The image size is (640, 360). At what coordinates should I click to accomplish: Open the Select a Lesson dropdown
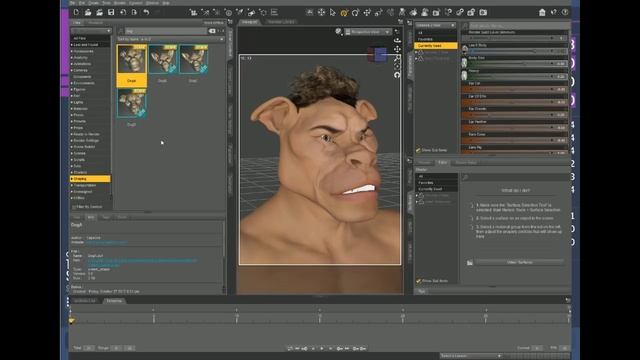(x=471, y=356)
